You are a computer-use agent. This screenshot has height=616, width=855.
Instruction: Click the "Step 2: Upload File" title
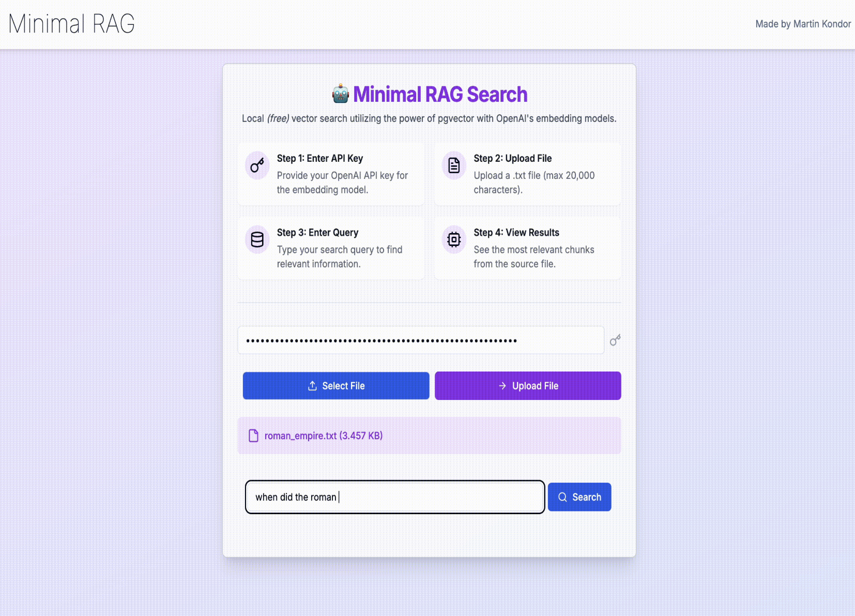pyautogui.click(x=513, y=158)
